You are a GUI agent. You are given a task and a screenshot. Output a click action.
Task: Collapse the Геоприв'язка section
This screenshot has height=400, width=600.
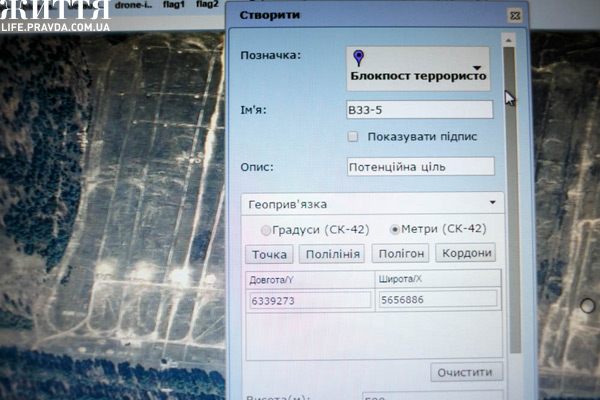coord(493,204)
